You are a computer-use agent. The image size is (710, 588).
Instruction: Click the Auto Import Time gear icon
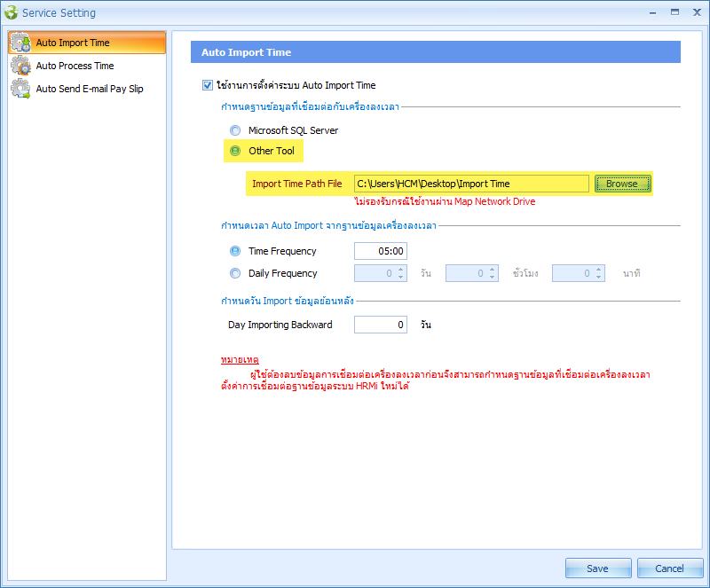tap(20, 43)
